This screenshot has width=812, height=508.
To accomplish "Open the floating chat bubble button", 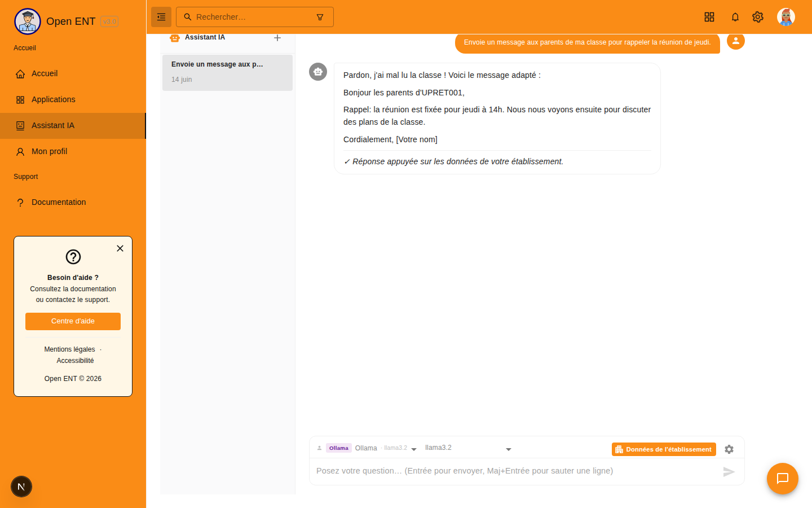I will pyautogui.click(x=783, y=479).
